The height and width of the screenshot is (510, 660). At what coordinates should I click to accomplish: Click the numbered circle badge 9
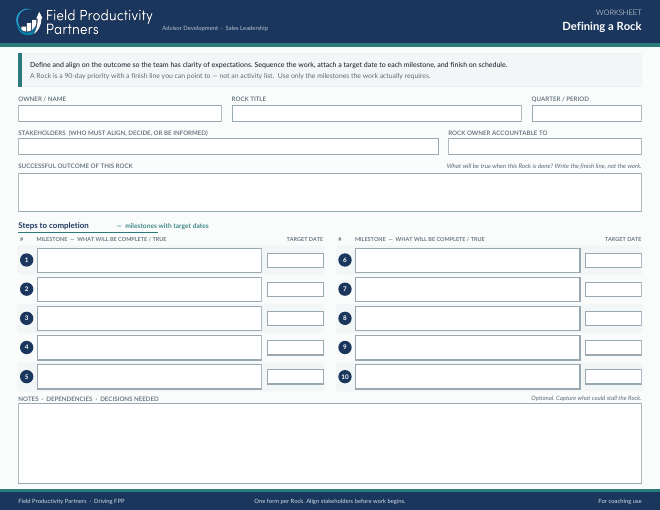[x=345, y=347]
